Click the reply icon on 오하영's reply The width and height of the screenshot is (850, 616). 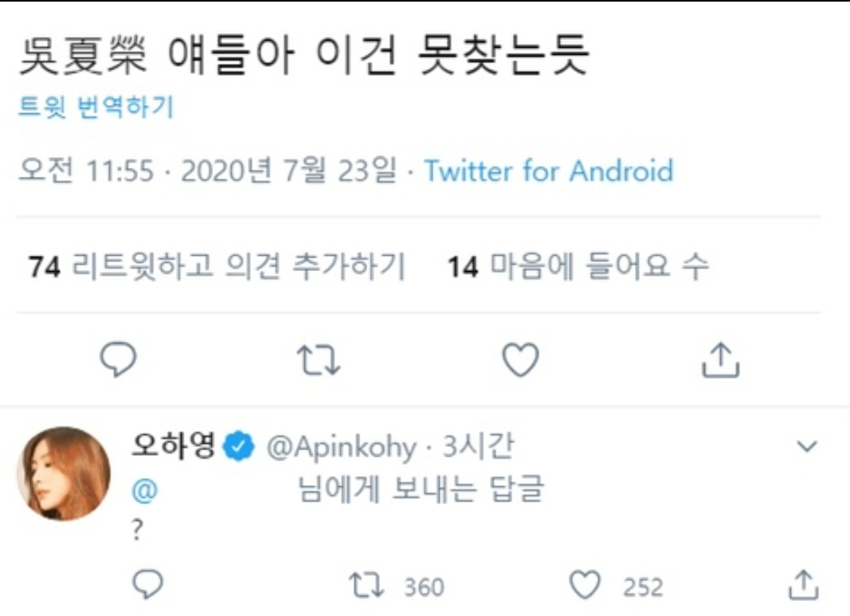[147, 584]
